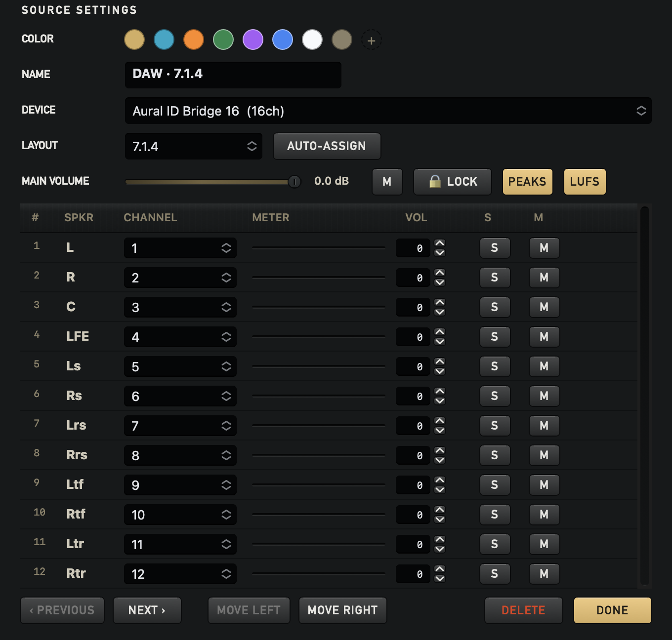Screen dimensions: 672x640
Task: Toggle the LOCK button with padlock
Action: tap(453, 182)
